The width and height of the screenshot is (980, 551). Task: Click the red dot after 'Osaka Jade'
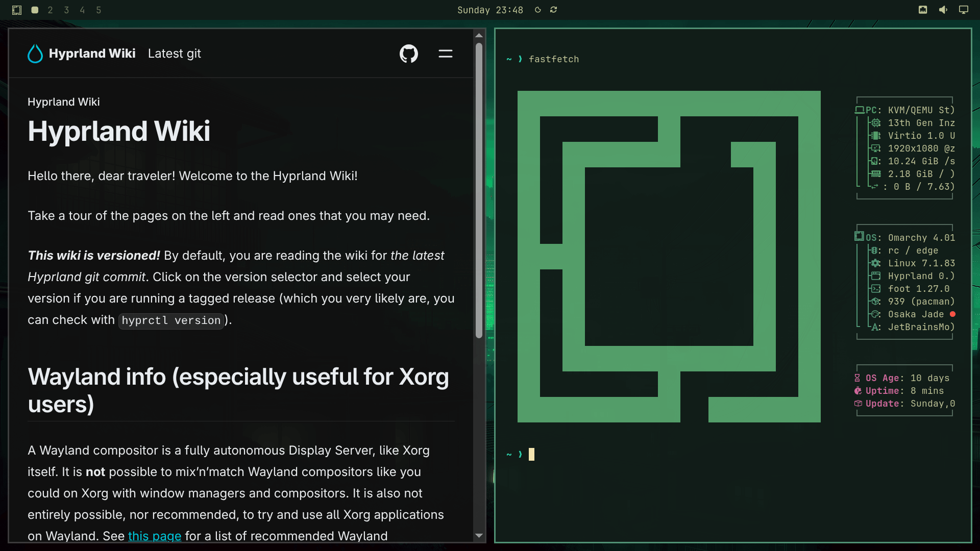point(952,314)
